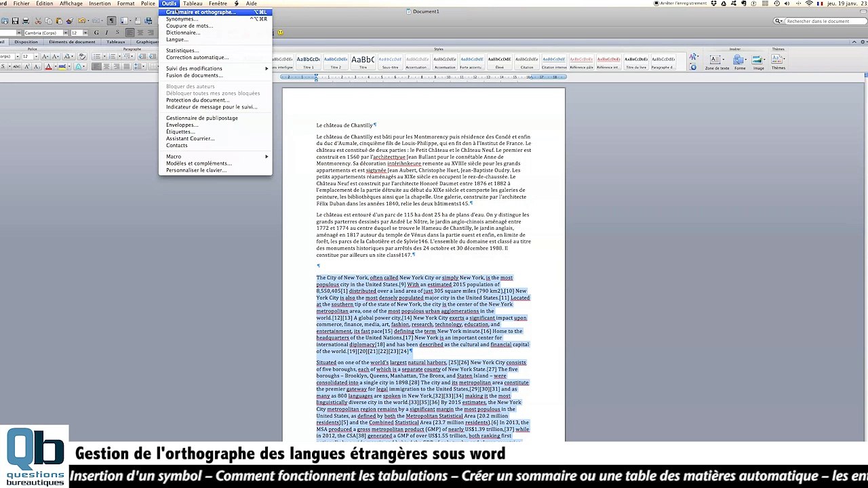Open the Insertion menu in menu bar
This screenshot has width=868, height=488.
pyautogui.click(x=100, y=3)
